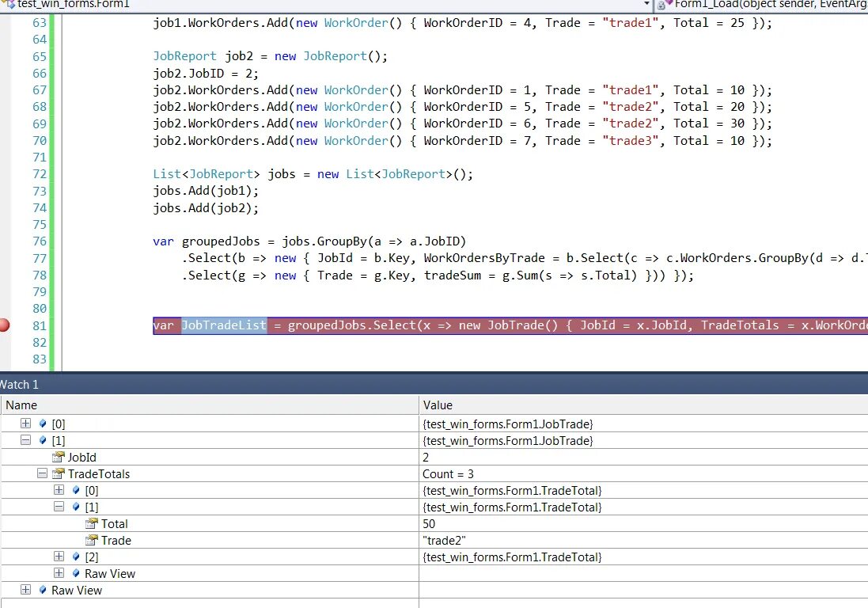Click the value of TradeTotals [2] row

[x=512, y=557]
